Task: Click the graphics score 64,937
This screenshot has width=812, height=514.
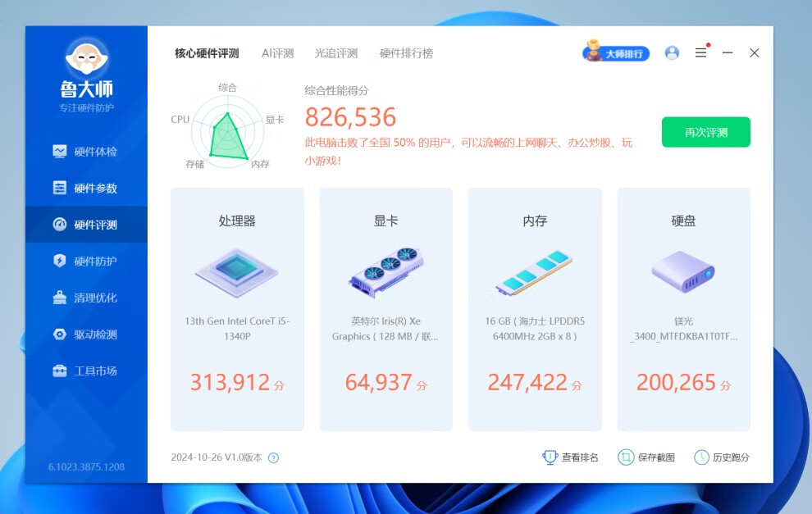Action: pos(379,383)
